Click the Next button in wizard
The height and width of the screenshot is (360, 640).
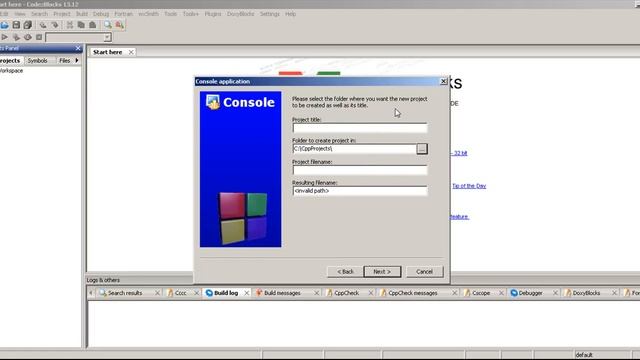(382, 272)
